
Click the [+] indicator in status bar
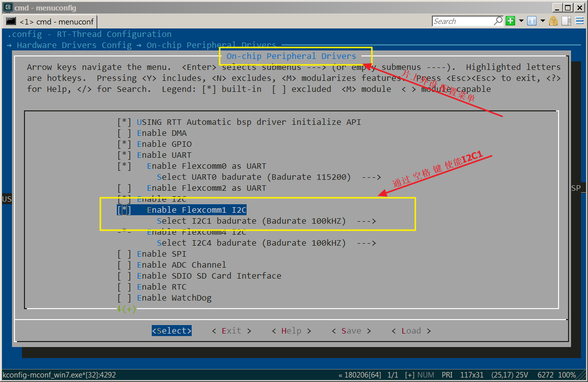coord(409,375)
